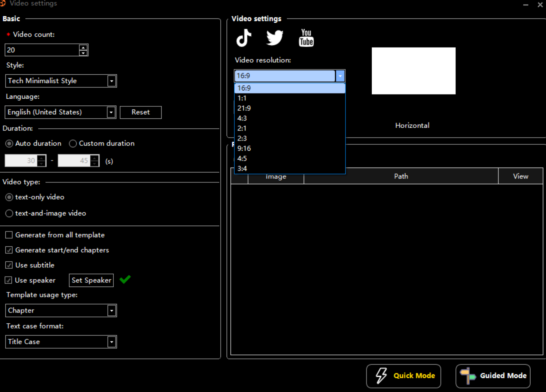Click the Path column header
Screen dimensions: 546x392
(401, 176)
